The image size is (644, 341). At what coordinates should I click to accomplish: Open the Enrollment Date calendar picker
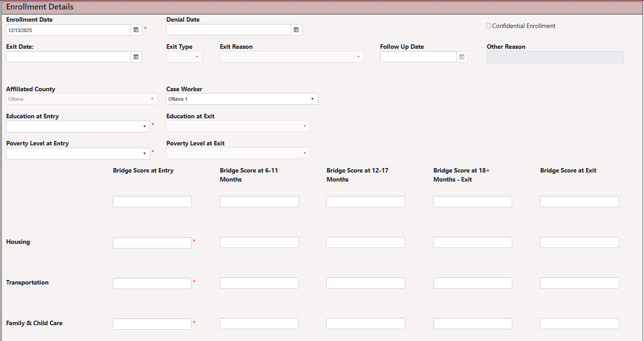136,29
